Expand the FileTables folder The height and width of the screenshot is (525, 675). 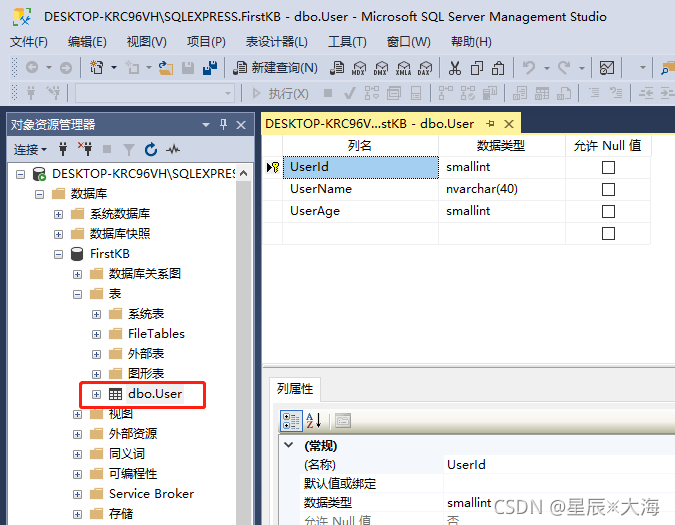tap(96, 334)
